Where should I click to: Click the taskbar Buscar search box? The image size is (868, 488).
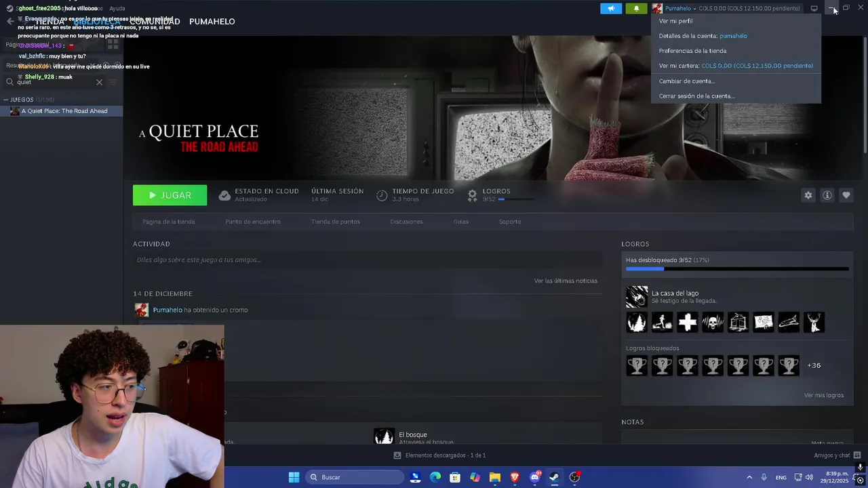pyautogui.click(x=354, y=477)
